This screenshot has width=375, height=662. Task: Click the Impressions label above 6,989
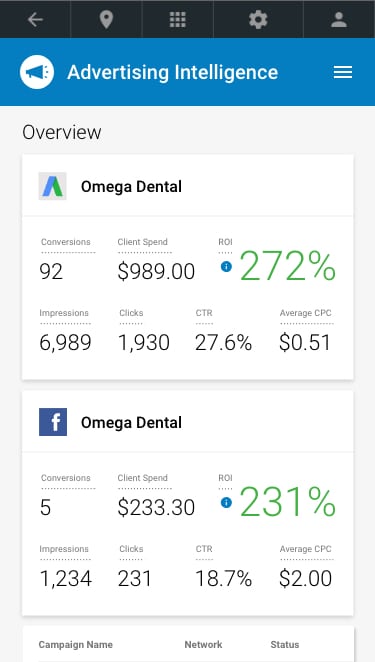(x=64, y=313)
